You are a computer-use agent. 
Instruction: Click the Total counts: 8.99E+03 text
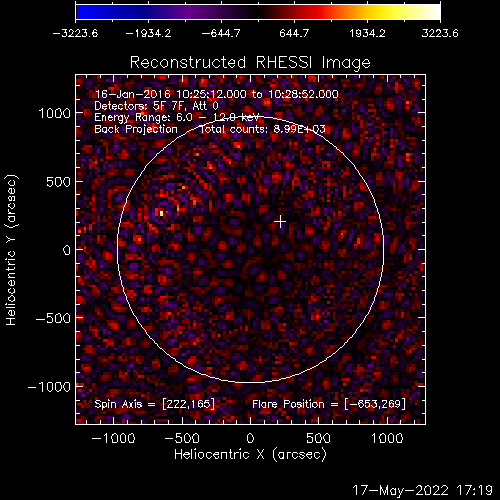262,129
